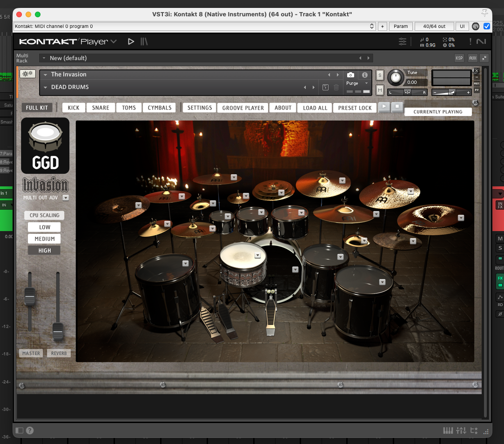Set CPU scaling to MEDIUM

coord(44,239)
